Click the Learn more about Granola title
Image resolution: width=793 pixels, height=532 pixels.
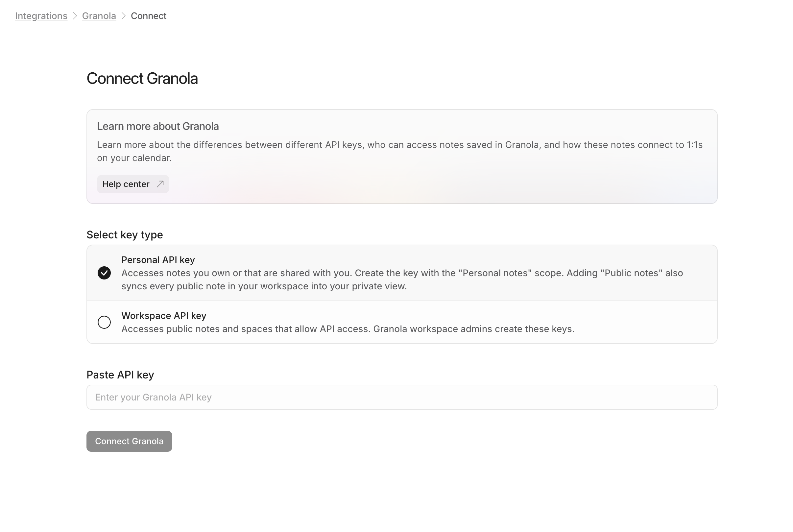coord(158,126)
